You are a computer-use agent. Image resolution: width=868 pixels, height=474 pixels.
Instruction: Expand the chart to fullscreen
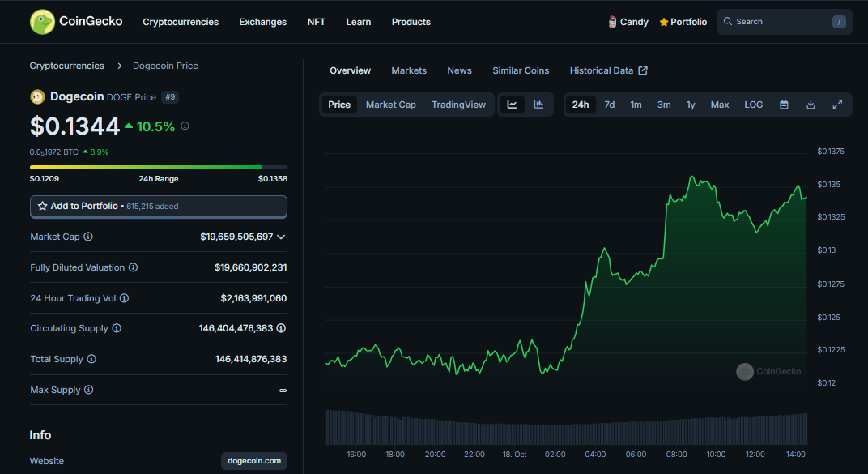[837, 105]
